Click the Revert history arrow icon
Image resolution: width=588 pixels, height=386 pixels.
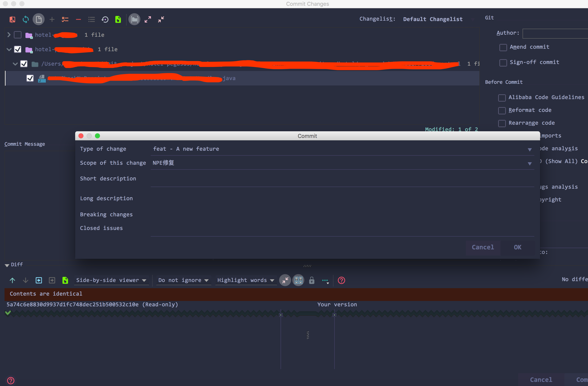(105, 19)
